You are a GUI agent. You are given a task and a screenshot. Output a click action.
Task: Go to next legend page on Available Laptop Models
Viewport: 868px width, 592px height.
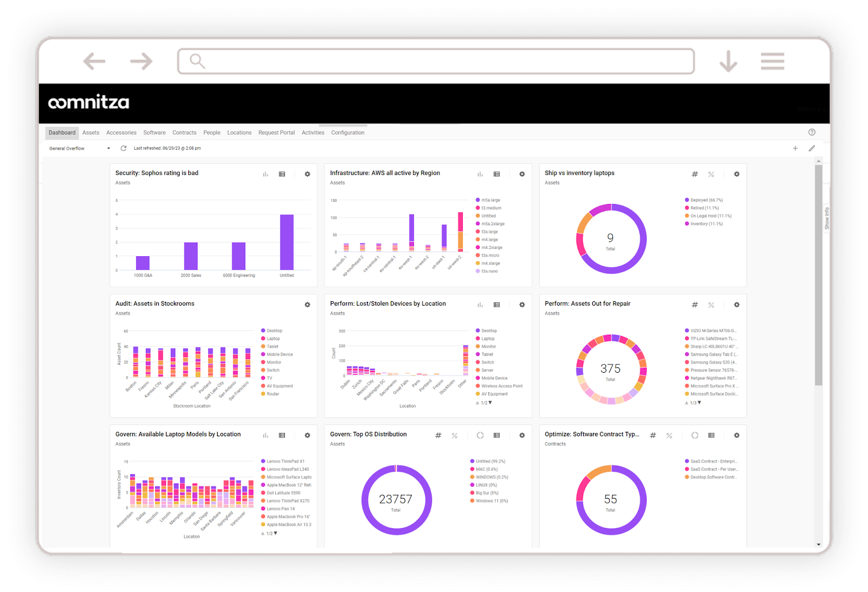pyautogui.click(x=276, y=533)
